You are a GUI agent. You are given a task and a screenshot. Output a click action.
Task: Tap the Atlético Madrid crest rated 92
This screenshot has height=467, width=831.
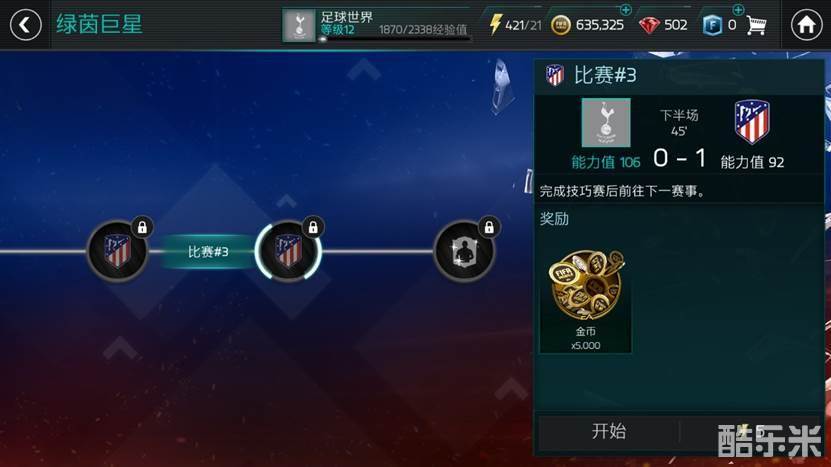pyautogui.click(x=752, y=122)
